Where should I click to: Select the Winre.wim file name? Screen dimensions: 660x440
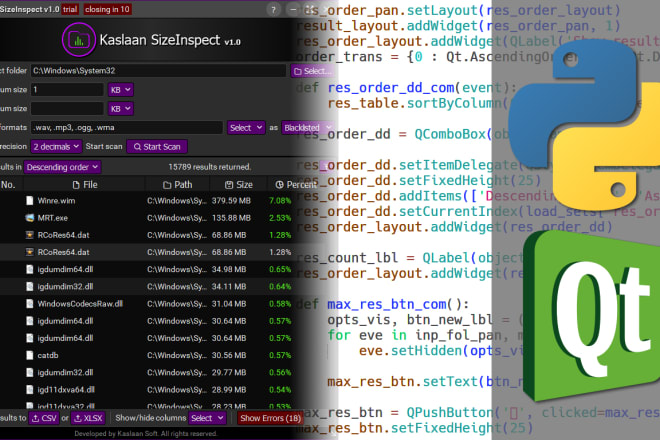point(56,201)
